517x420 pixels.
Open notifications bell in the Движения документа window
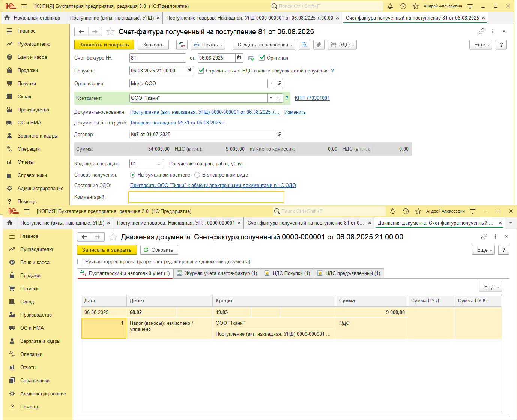pos(393,211)
